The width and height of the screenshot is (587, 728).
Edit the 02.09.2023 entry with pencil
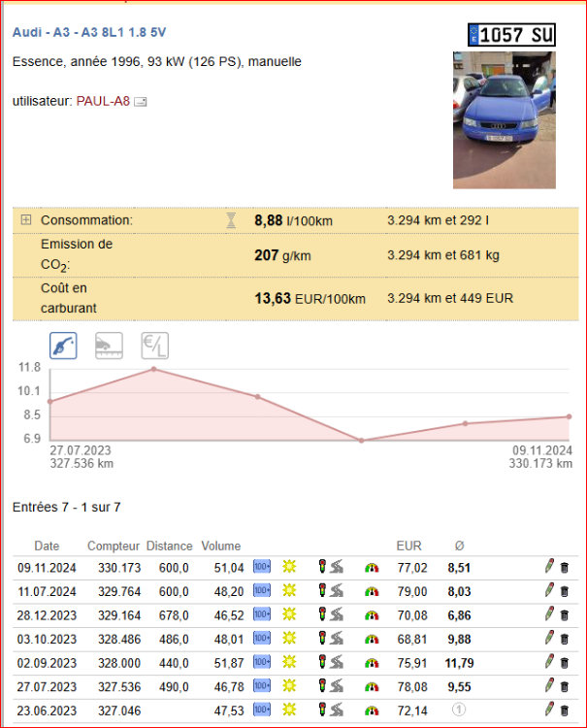tap(549, 661)
